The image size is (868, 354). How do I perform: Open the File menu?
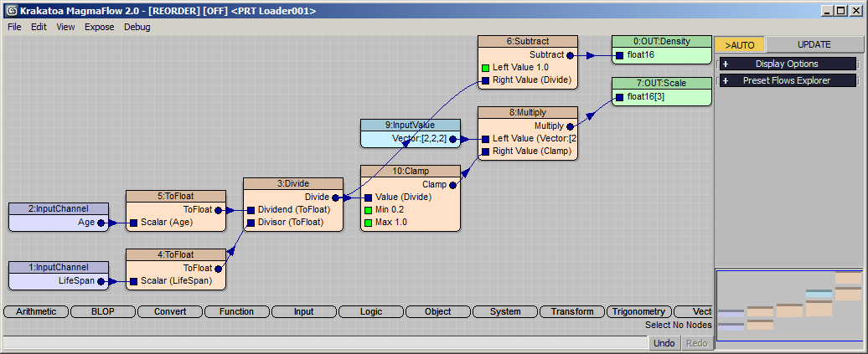(x=14, y=27)
